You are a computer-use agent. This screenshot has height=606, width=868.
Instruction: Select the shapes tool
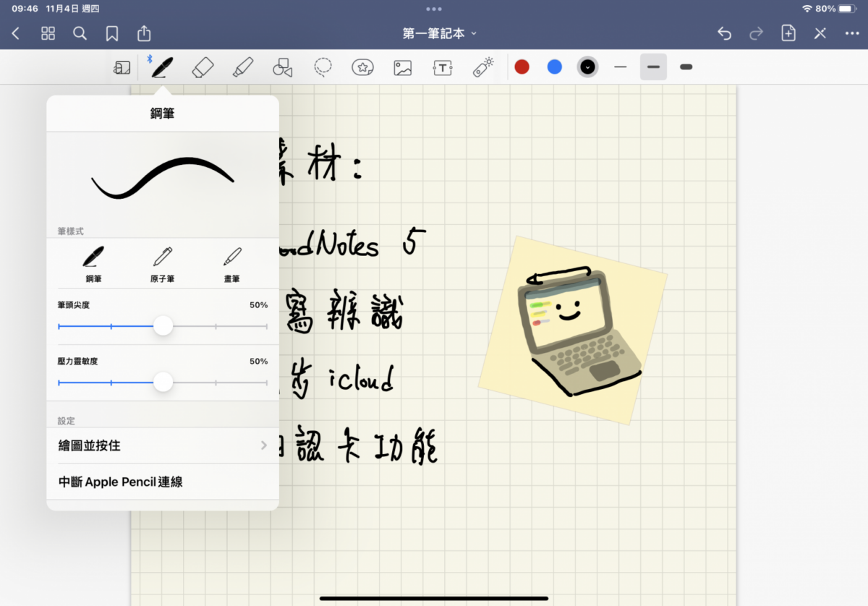[x=282, y=67]
